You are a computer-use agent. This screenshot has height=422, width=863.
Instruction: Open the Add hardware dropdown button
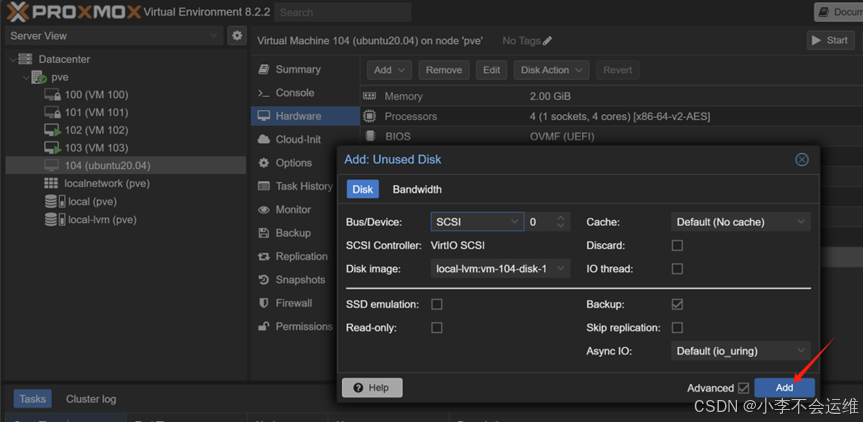tap(389, 70)
